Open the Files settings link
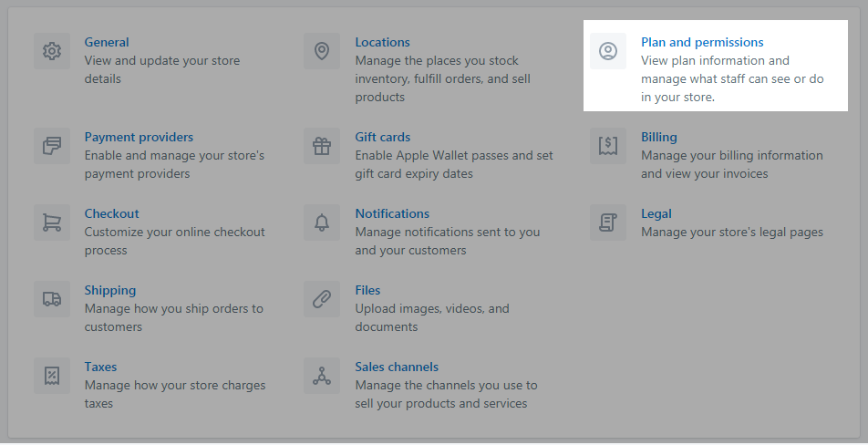This screenshot has width=868, height=445. pyautogui.click(x=367, y=290)
